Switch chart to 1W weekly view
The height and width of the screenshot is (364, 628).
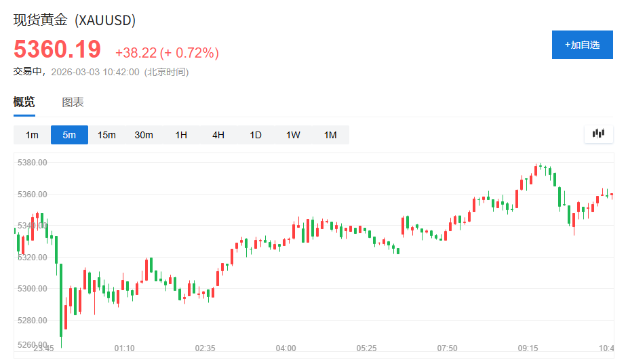293,135
